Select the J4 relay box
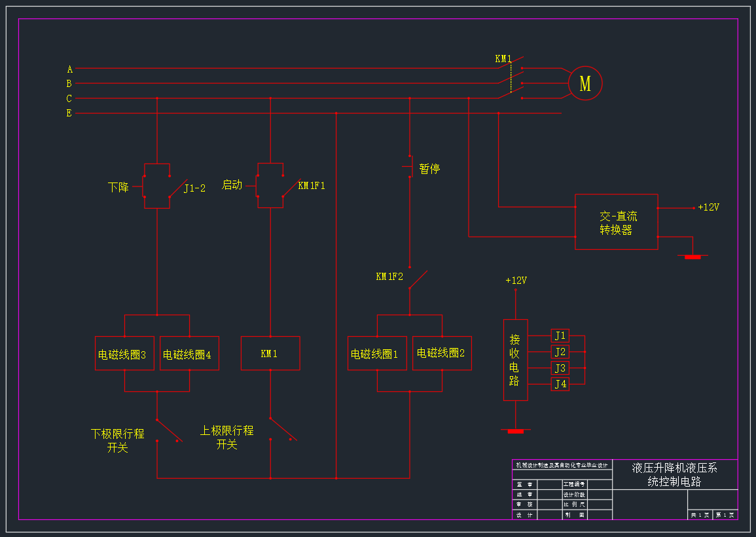 (560, 384)
